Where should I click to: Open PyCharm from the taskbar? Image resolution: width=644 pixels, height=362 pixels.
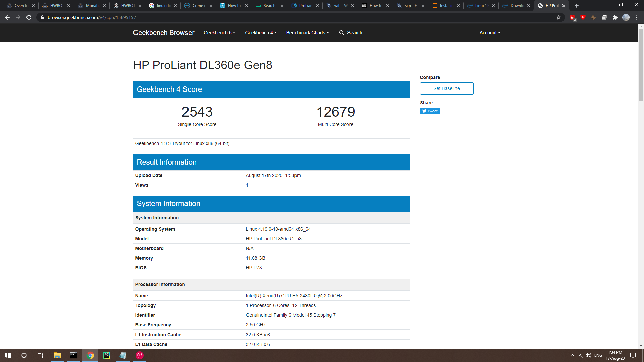[107, 355]
